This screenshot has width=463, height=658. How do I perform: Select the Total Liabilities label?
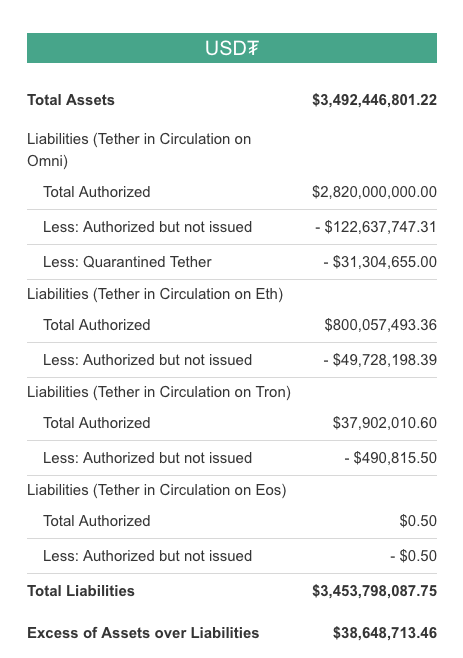[x=81, y=591]
